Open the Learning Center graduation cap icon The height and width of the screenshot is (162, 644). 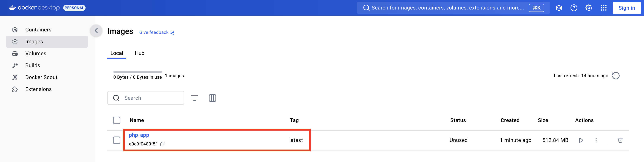[x=559, y=8]
